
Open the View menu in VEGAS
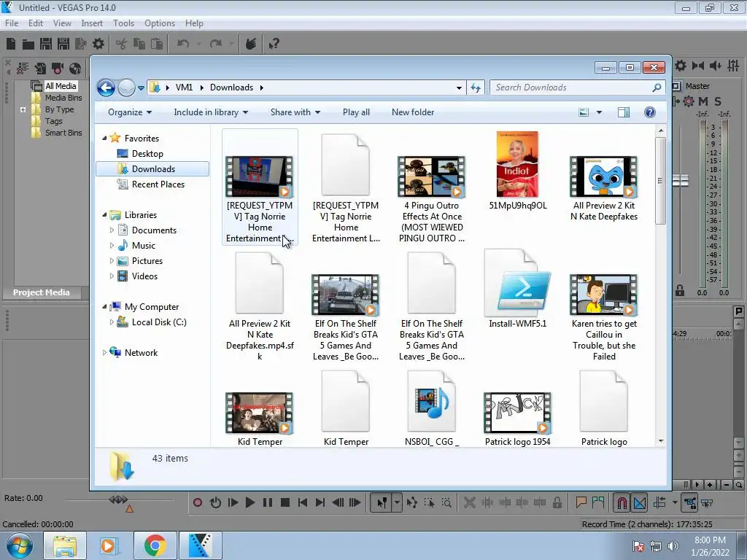(x=62, y=23)
